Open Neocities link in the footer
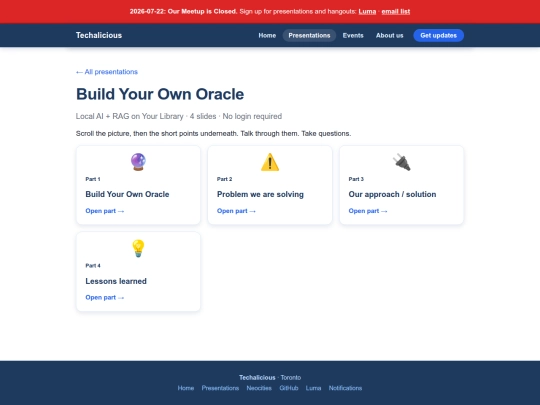 (x=259, y=388)
